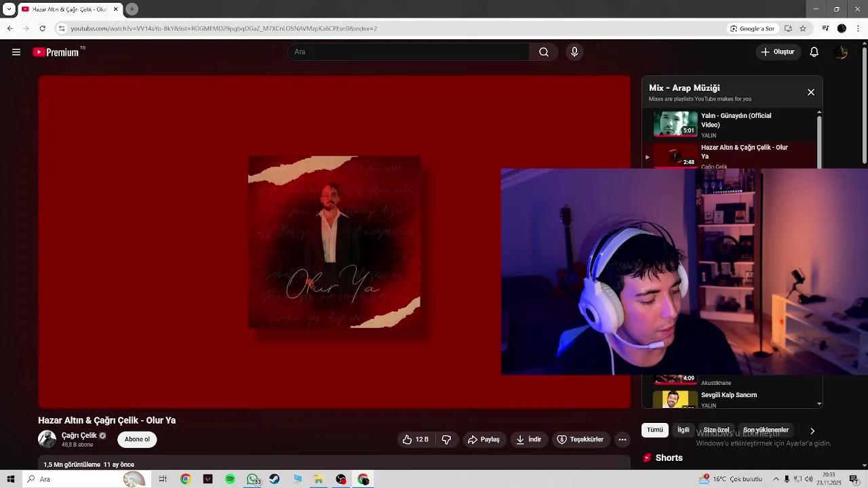Open volume control in system tray

(x=808, y=479)
